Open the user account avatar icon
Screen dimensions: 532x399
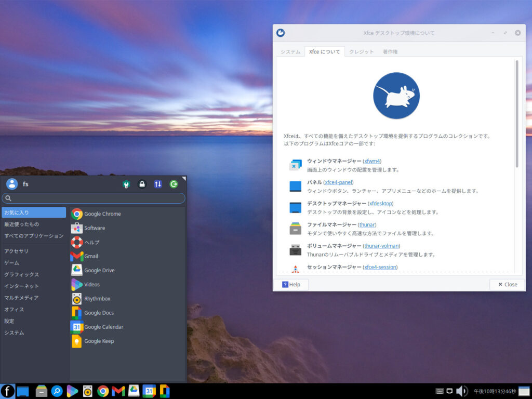11,183
